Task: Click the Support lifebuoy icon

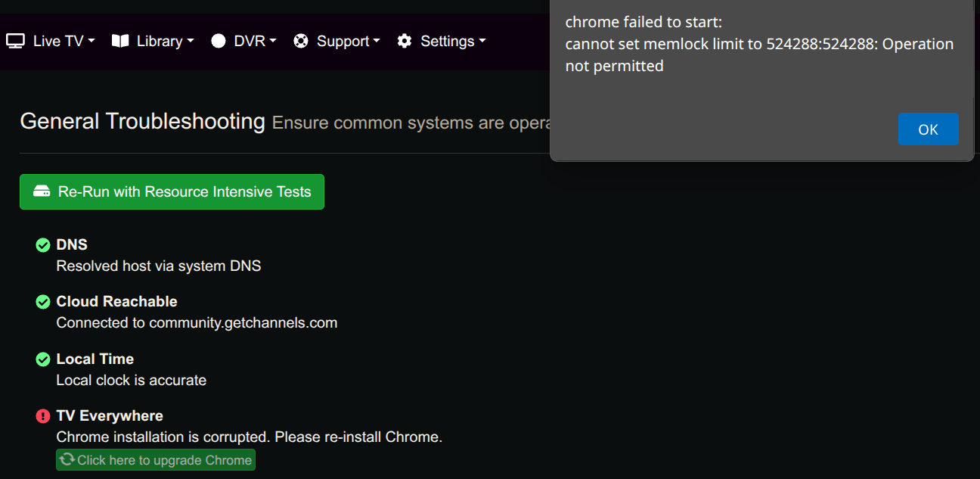Action: coord(301,41)
